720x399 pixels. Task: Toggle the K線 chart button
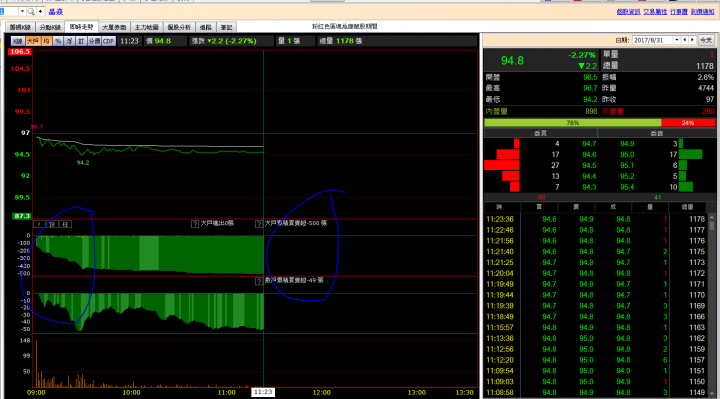click(17, 41)
